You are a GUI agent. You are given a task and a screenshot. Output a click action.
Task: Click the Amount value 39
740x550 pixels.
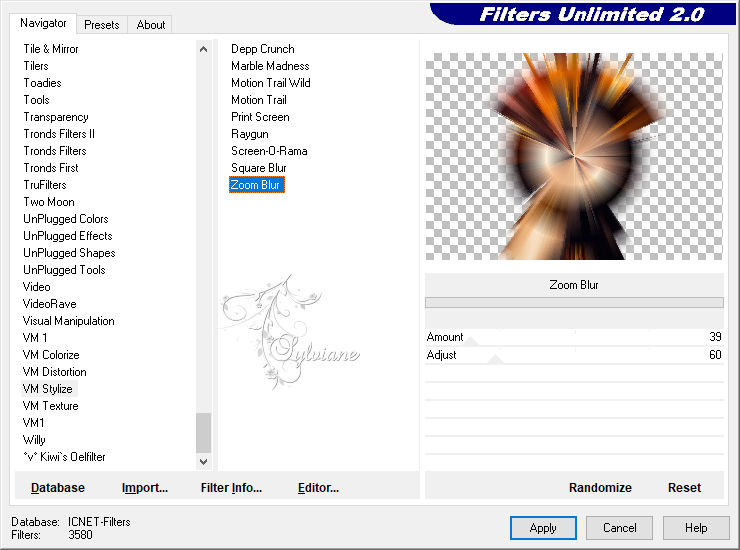click(x=715, y=337)
